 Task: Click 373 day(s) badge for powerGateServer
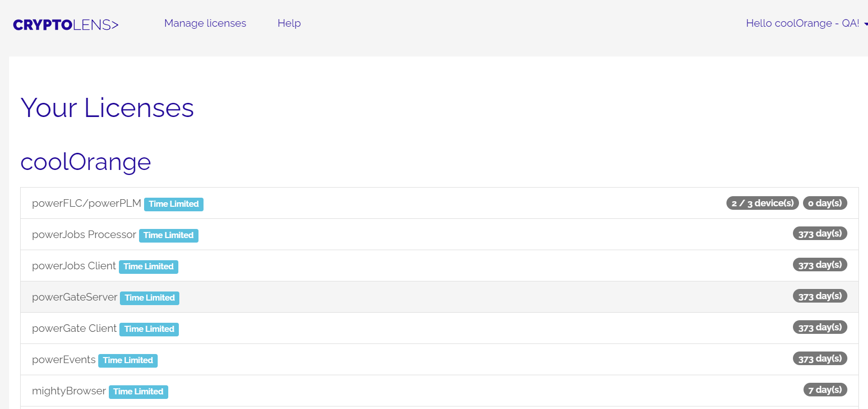pos(820,296)
